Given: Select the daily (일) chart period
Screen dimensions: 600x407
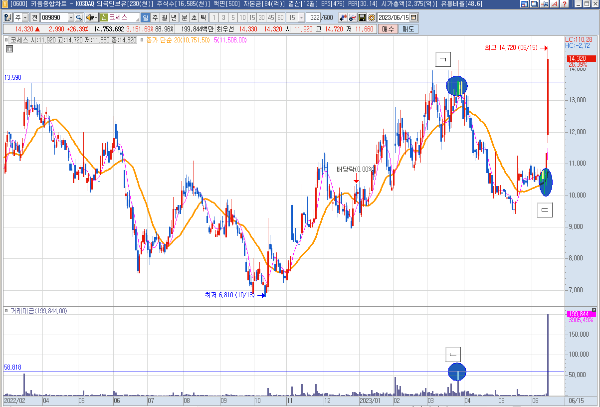Looking at the screenshot, I should pos(145,18).
